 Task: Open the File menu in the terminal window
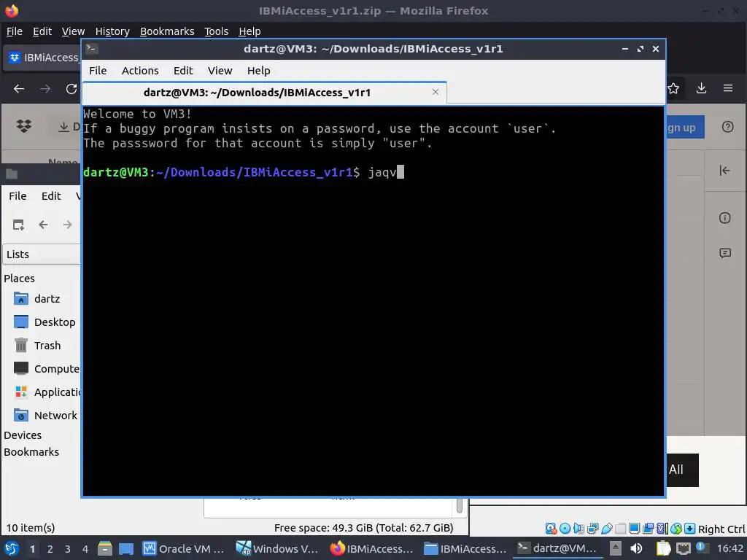click(98, 71)
